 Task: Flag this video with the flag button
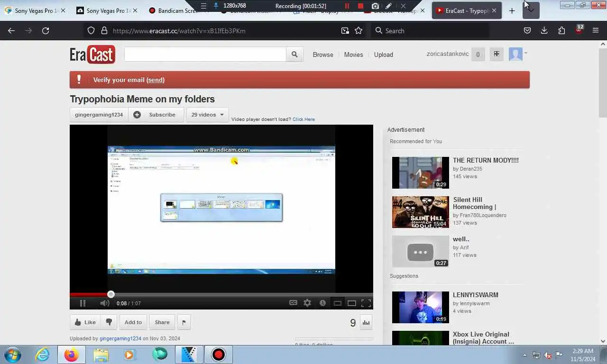click(184, 322)
